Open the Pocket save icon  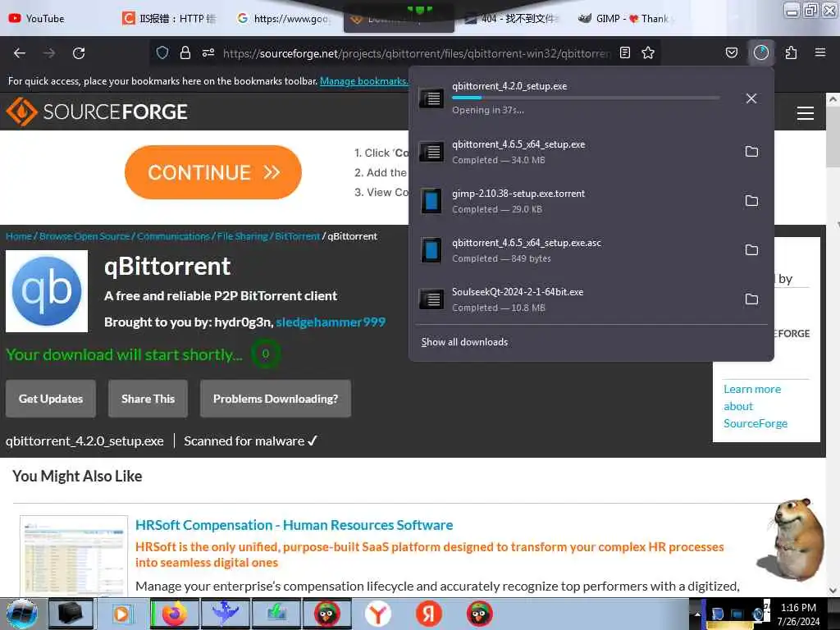click(731, 52)
